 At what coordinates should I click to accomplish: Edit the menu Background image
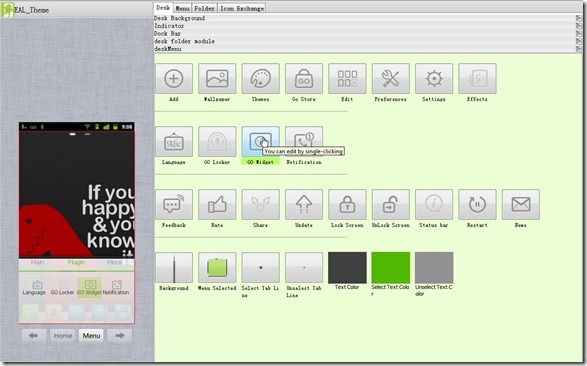pos(174,267)
